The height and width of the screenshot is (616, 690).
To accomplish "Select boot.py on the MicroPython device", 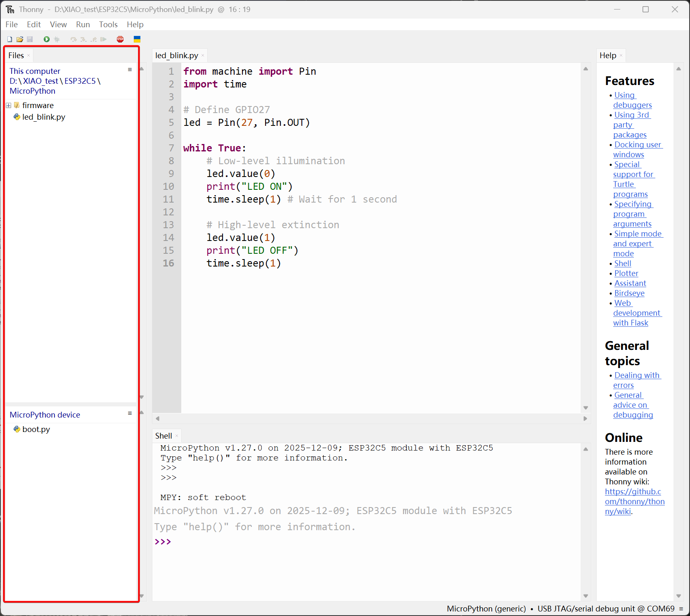I will 36,429.
